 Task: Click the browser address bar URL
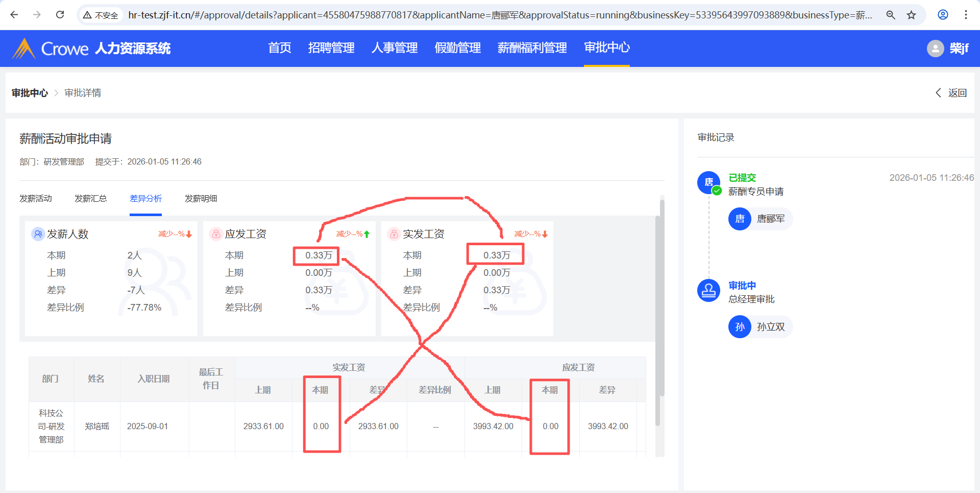(500, 15)
